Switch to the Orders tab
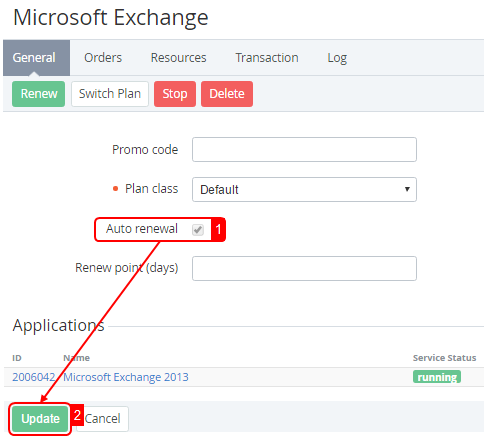 click(103, 58)
